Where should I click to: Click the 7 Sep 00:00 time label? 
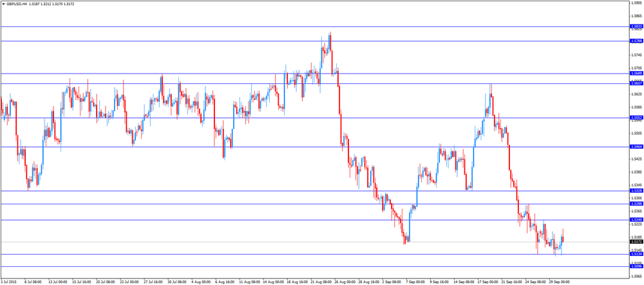coord(415,282)
